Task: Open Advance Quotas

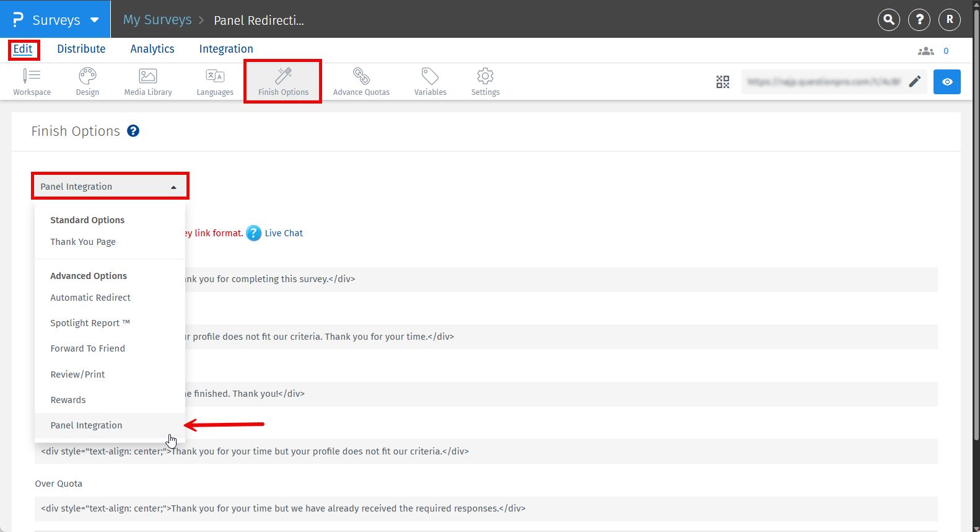Action: point(361,82)
